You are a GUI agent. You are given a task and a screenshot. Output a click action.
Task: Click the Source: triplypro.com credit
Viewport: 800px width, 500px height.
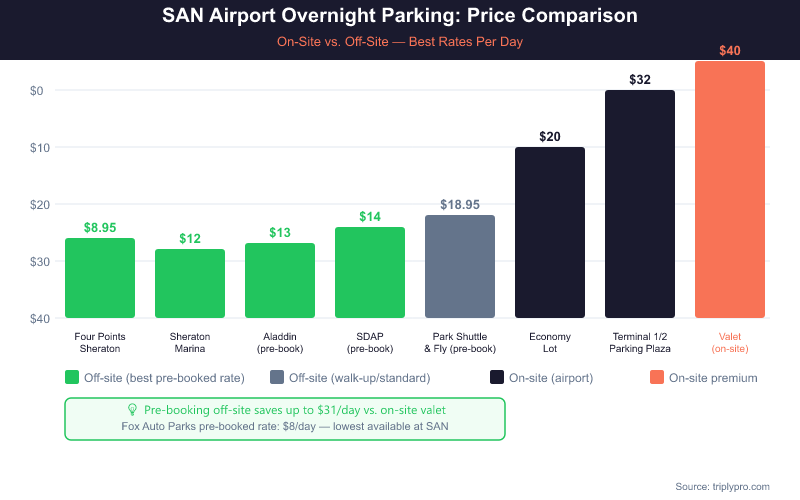722,486
